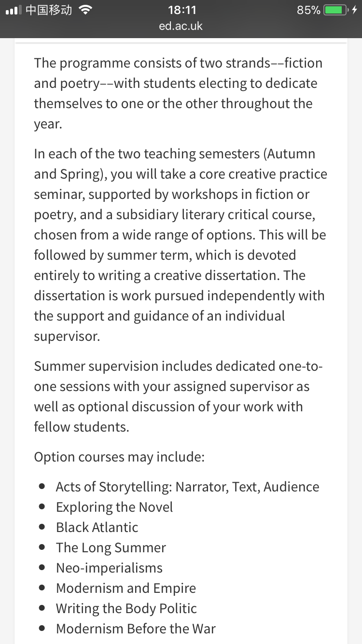Select the "Acts of Storytelling" list item

click(x=187, y=487)
